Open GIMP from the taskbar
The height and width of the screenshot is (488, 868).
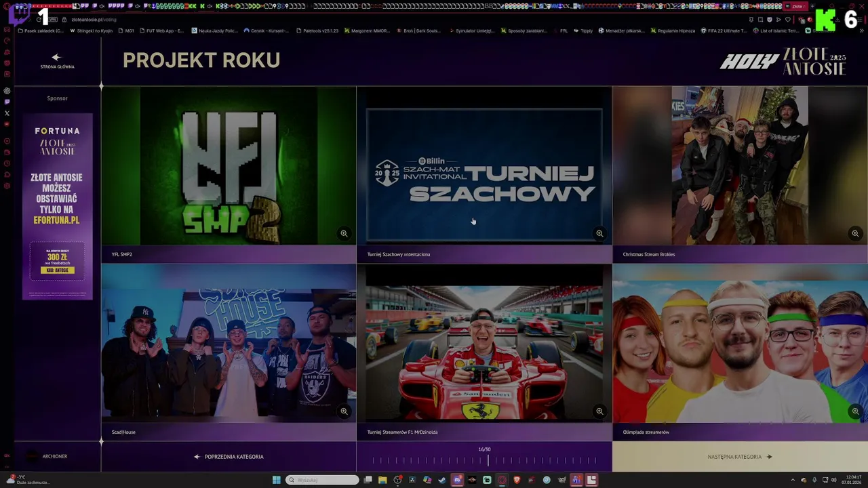tap(561, 480)
